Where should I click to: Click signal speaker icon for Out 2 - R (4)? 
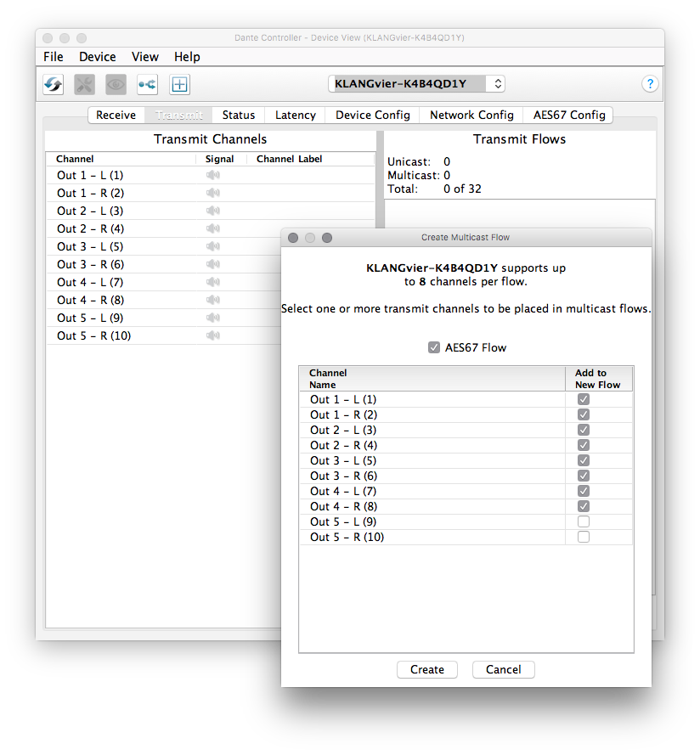point(213,228)
